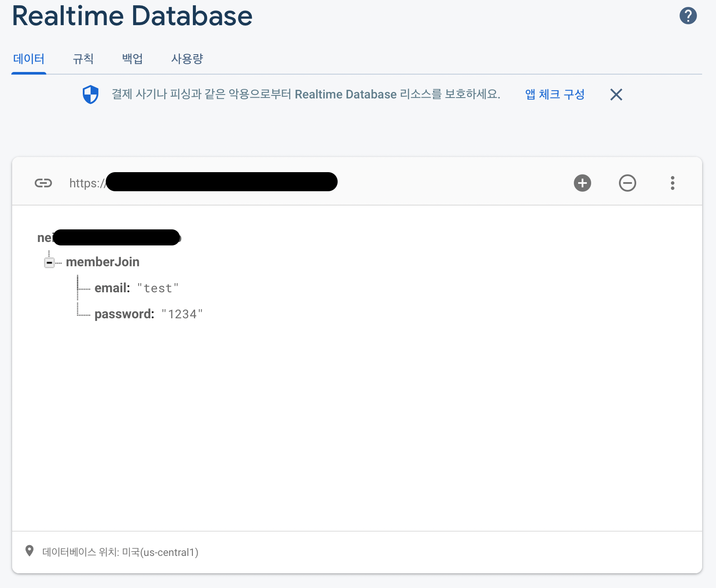Collapse all nodes with minus icon
The height and width of the screenshot is (588, 716).
[627, 183]
